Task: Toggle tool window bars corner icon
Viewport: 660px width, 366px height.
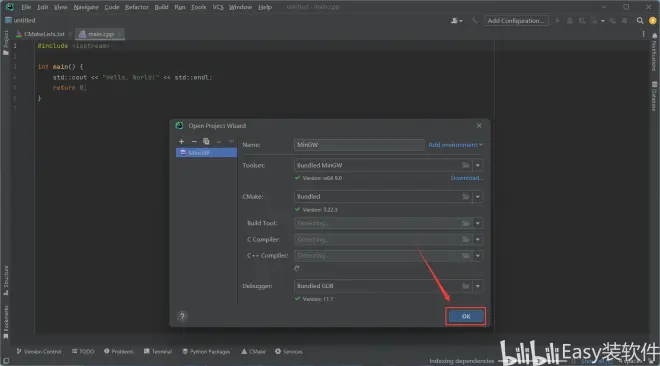Action: click(6, 361)
